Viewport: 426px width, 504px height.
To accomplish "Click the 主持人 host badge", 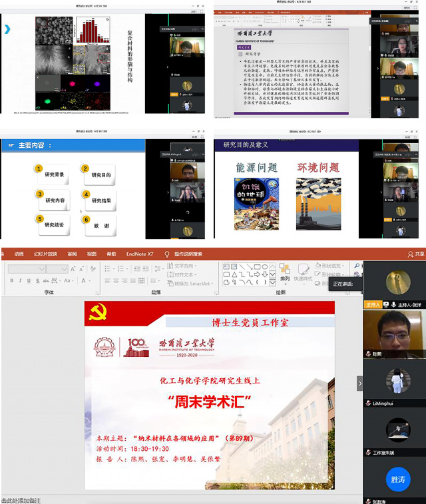I will click(373, 304).
